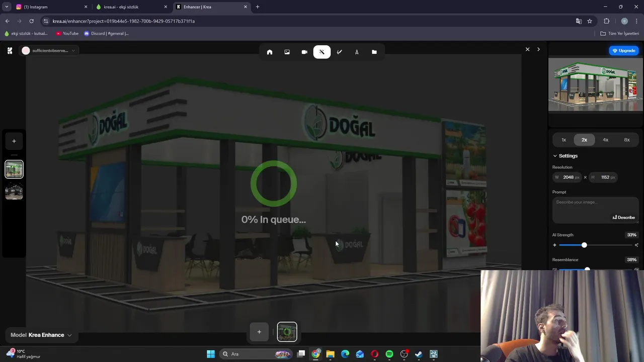Viewport: 644px width, 362px height.
Task: Select bottom filmstrip thumbnail
Action: (x=287, y=332)
